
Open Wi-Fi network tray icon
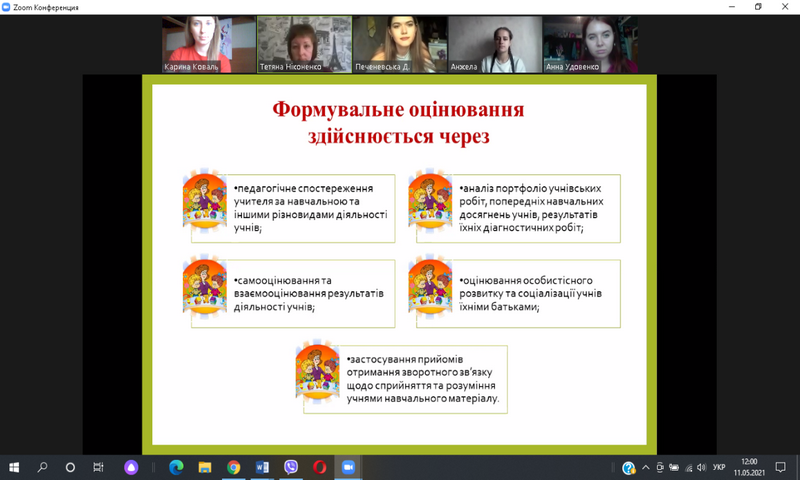689,467
